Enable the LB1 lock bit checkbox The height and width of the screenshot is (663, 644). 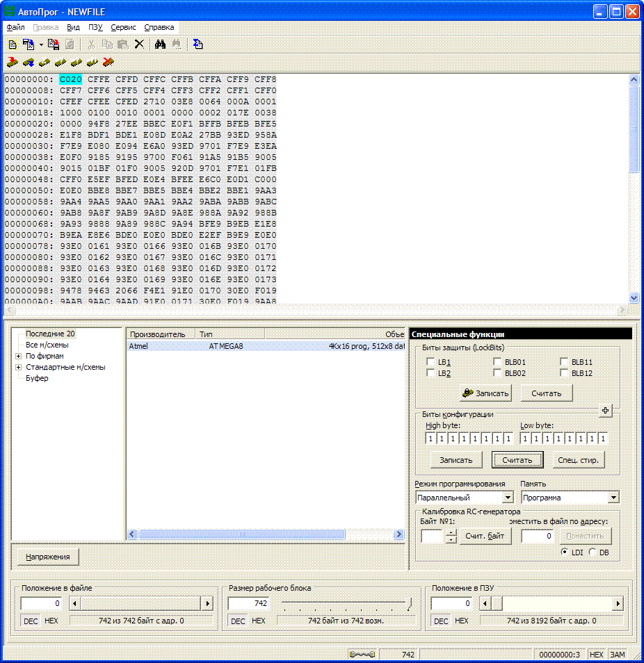pos(430,362)
